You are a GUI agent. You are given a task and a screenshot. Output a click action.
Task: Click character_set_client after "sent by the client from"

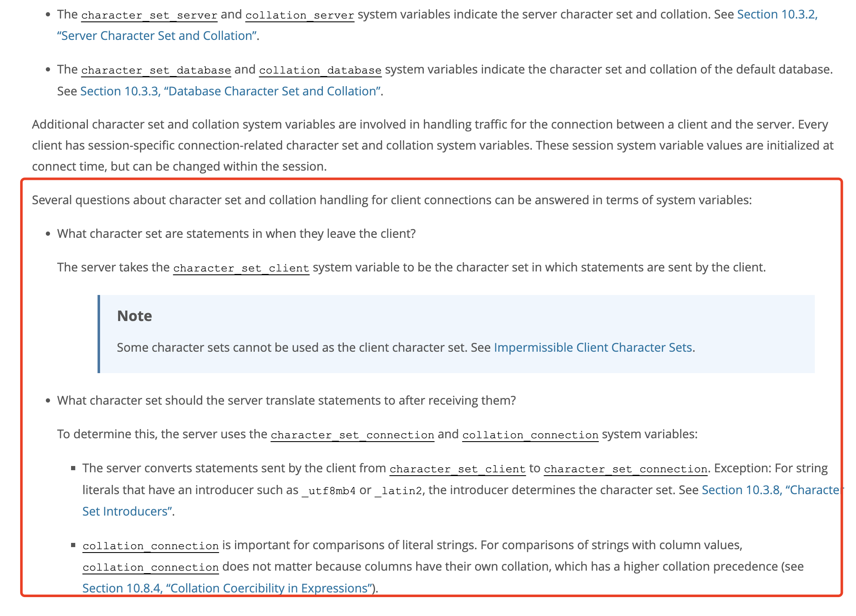pos(457,469)
